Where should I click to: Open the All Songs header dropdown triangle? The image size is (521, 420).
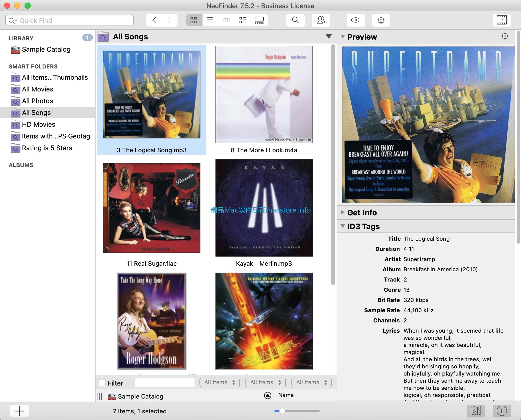(x=329, y=37)
